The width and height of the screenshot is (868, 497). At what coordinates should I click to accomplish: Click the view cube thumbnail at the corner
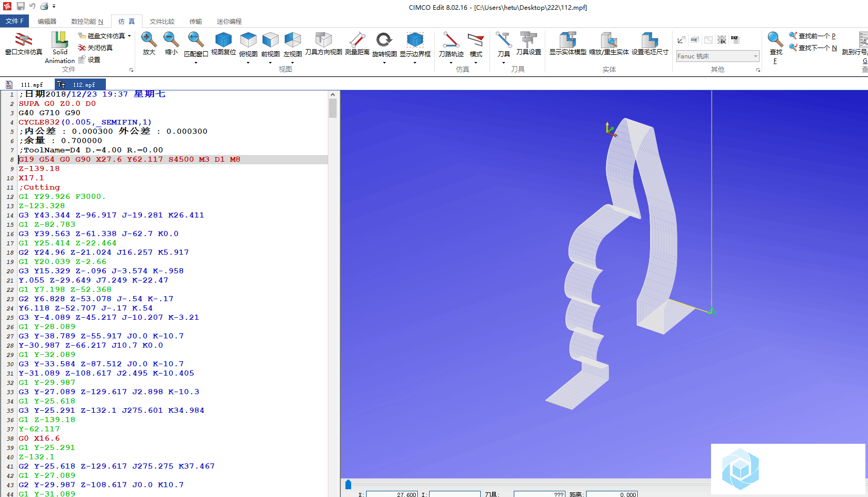(x=740, y=470)
